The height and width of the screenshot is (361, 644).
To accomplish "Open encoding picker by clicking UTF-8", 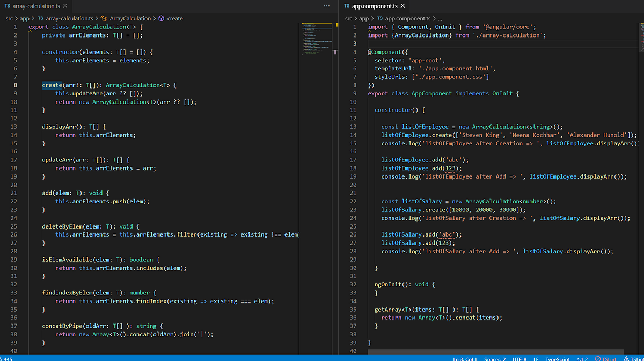I will pos(519,358).
